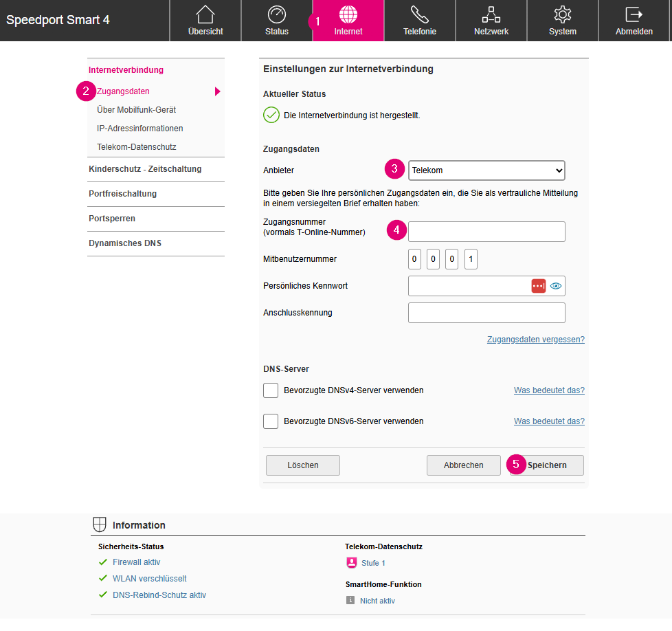Select the Telefonie phone icon
This screenshot has height=631, width=672.
pos(419,14)
